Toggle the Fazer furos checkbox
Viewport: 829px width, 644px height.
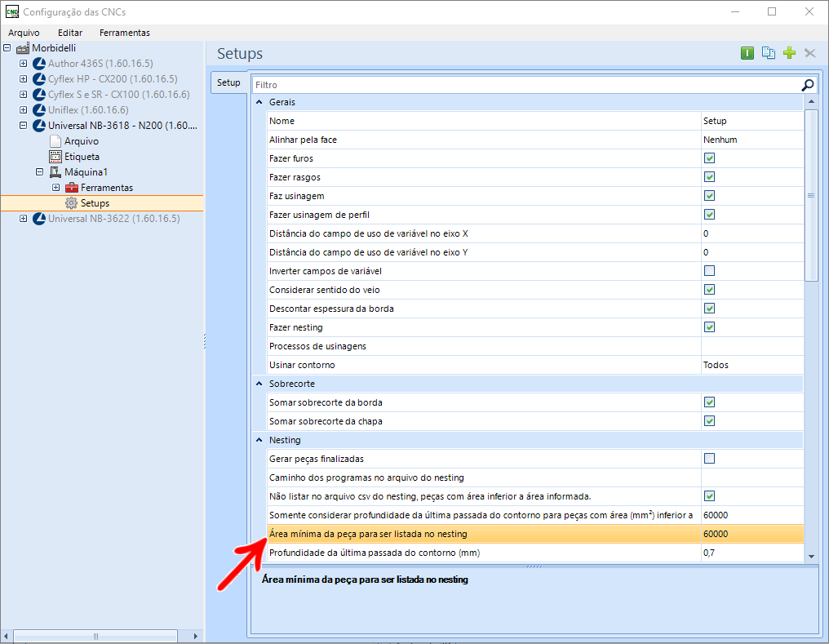point(710,158)
